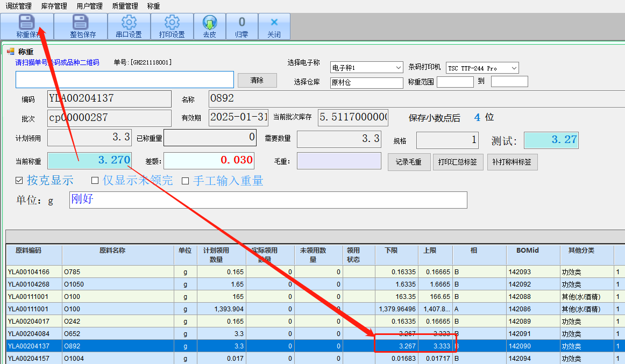Click the 清除 button
Image resolution: width=625 pixels, height=364 pixels.
coord(257,80)
